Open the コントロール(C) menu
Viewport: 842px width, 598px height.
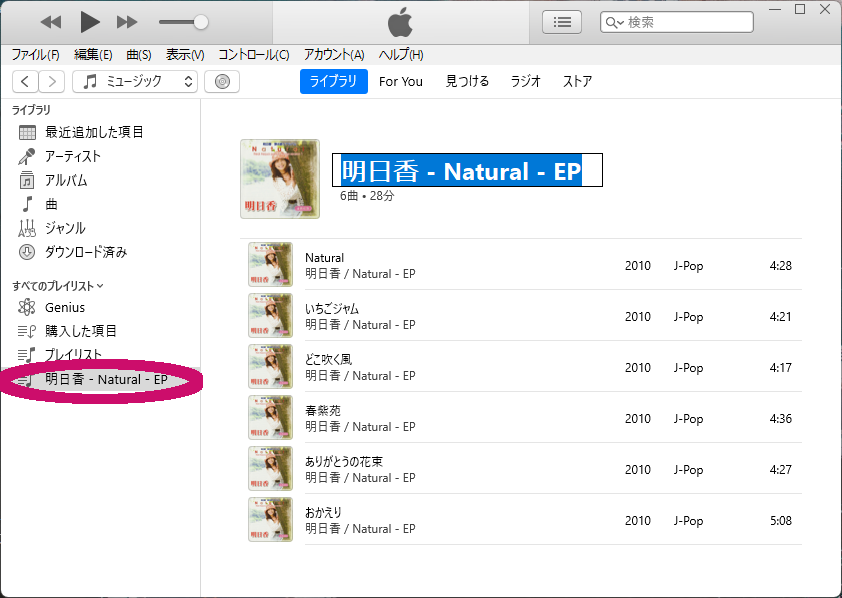(x=253, y=55)
